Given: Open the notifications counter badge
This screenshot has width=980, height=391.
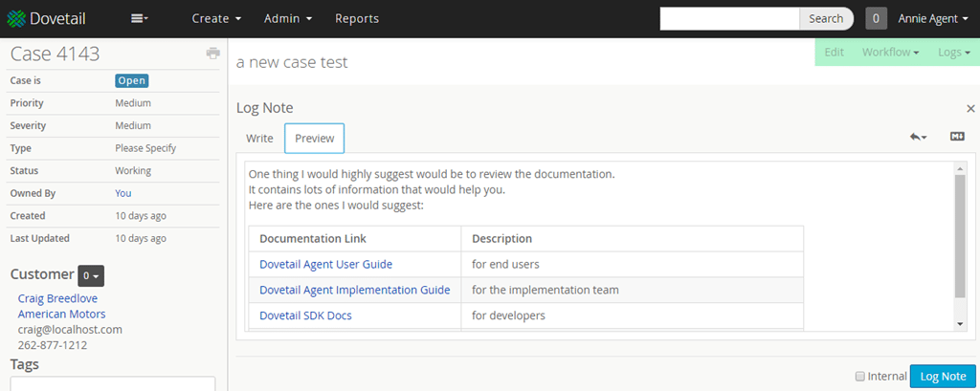Looking at the screenshot, I should coord(876,18).
